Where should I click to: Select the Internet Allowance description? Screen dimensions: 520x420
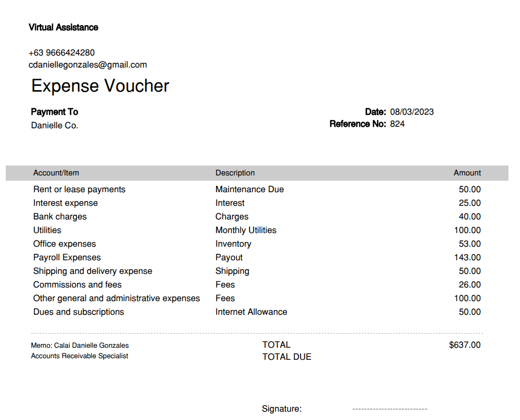pyautogui.click(x=251, y=312)
